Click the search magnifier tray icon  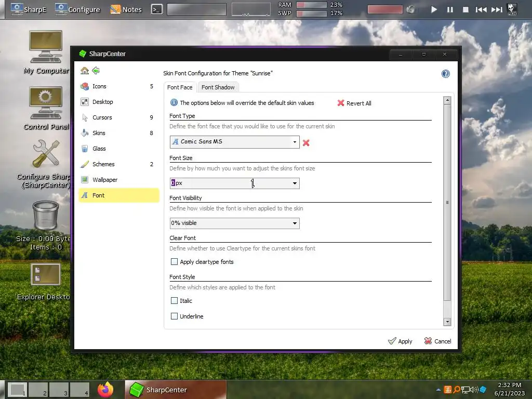[457, 390]
